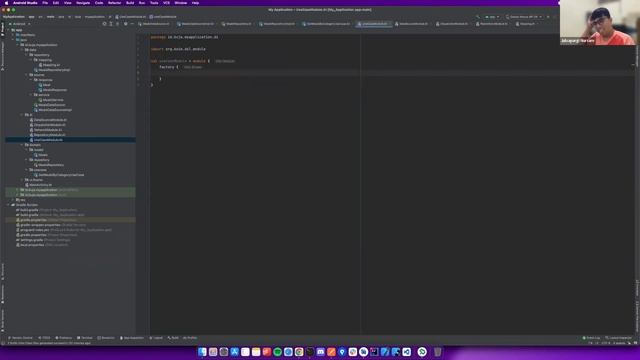Open the Profiler tool window
640x360 pixels.
coord(190,338)
